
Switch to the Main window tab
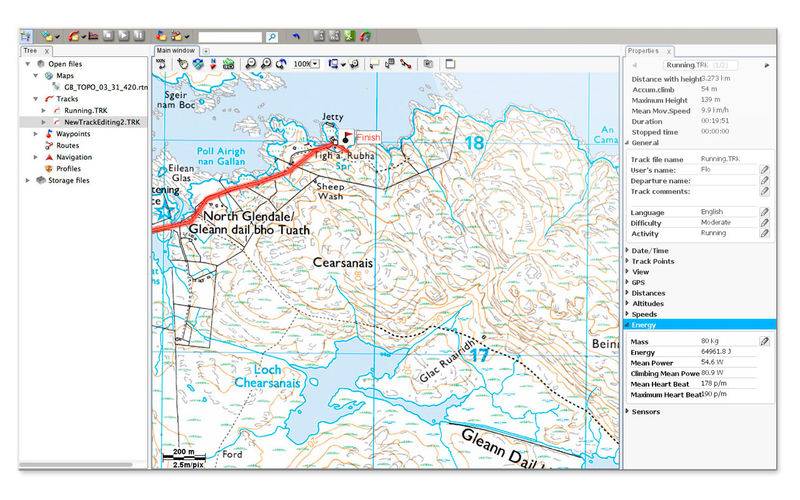click(175, 49)
